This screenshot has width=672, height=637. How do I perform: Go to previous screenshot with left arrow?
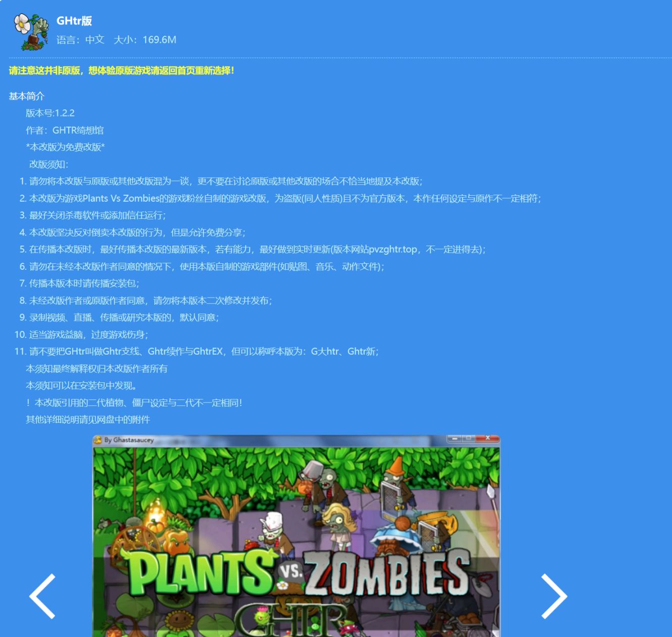click(x=43, y=596)
